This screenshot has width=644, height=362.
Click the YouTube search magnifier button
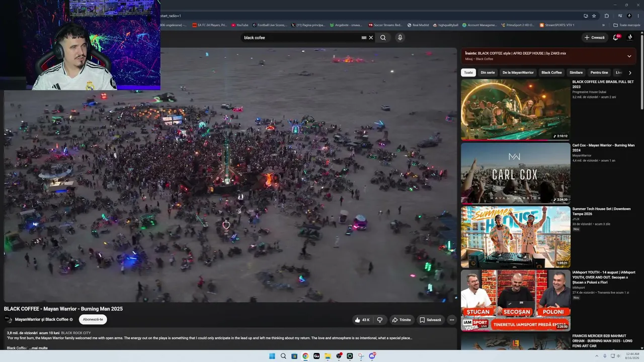[383, 38]
